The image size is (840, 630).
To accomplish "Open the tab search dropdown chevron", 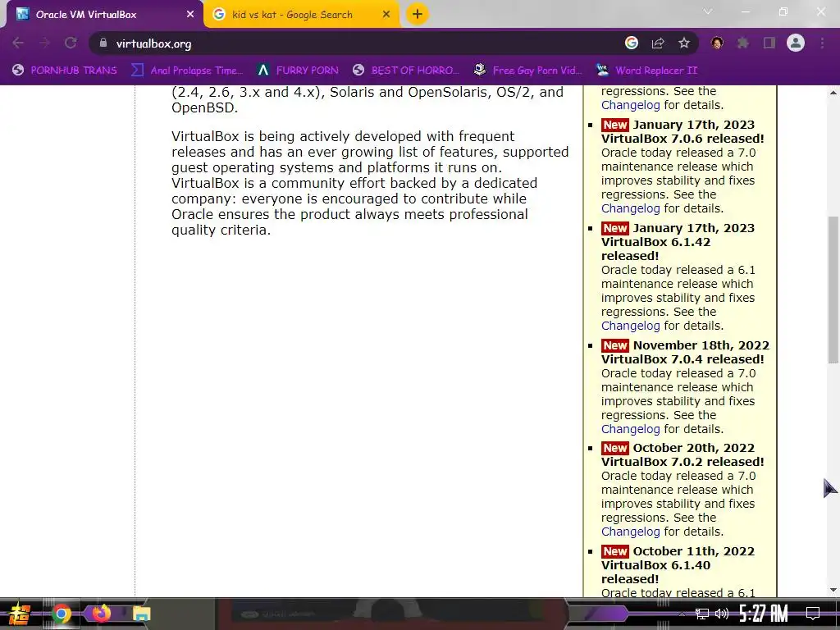I will (708, 11).
